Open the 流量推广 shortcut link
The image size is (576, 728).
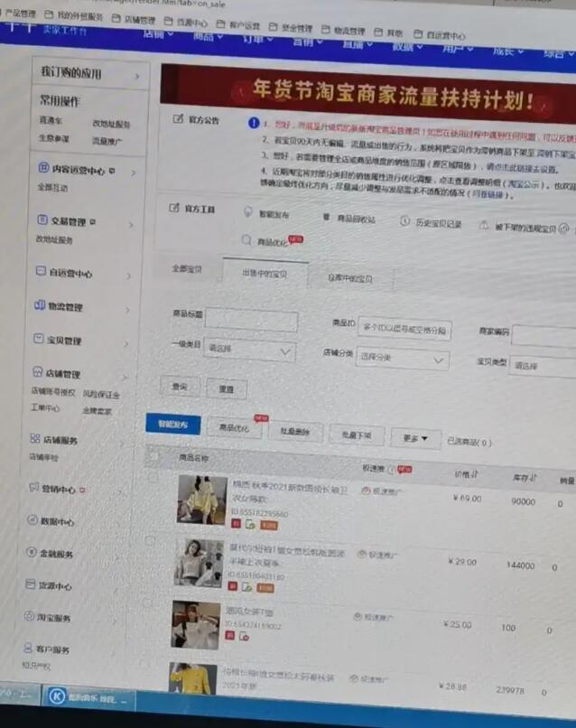coord(107,141)
